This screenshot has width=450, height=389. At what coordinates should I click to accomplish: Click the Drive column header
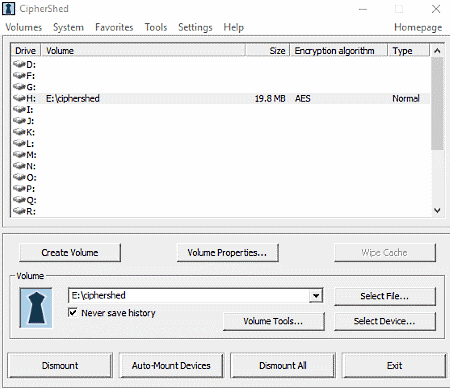click(25, 51)
